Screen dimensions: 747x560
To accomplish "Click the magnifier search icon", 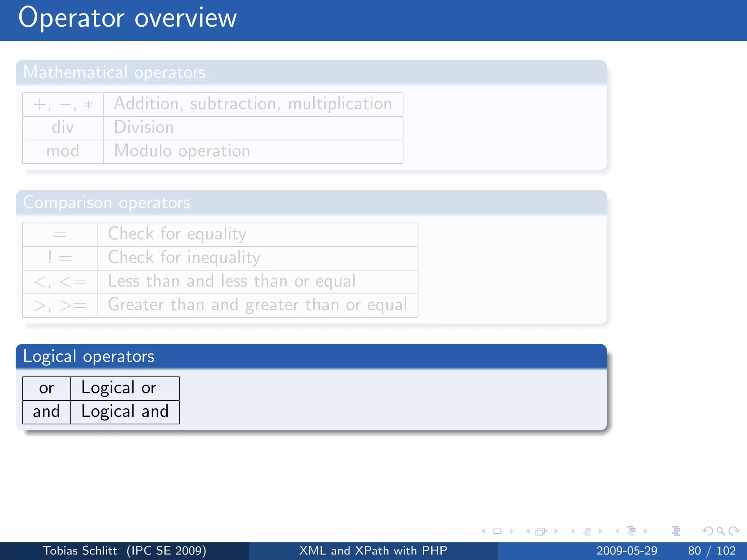I will (x=720, y=531).
